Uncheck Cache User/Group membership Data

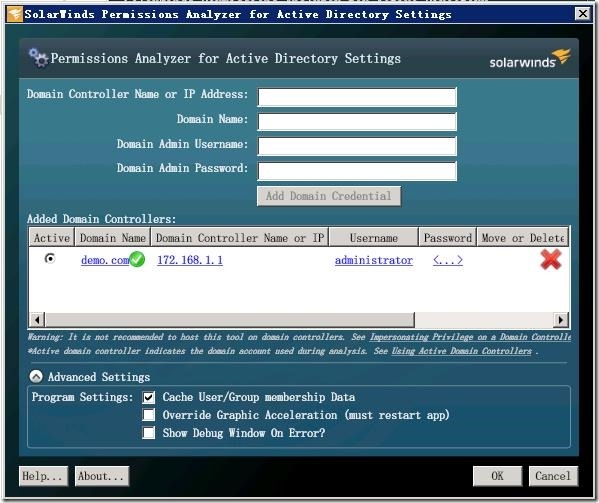pyautogui.click(x=149, y=397)
